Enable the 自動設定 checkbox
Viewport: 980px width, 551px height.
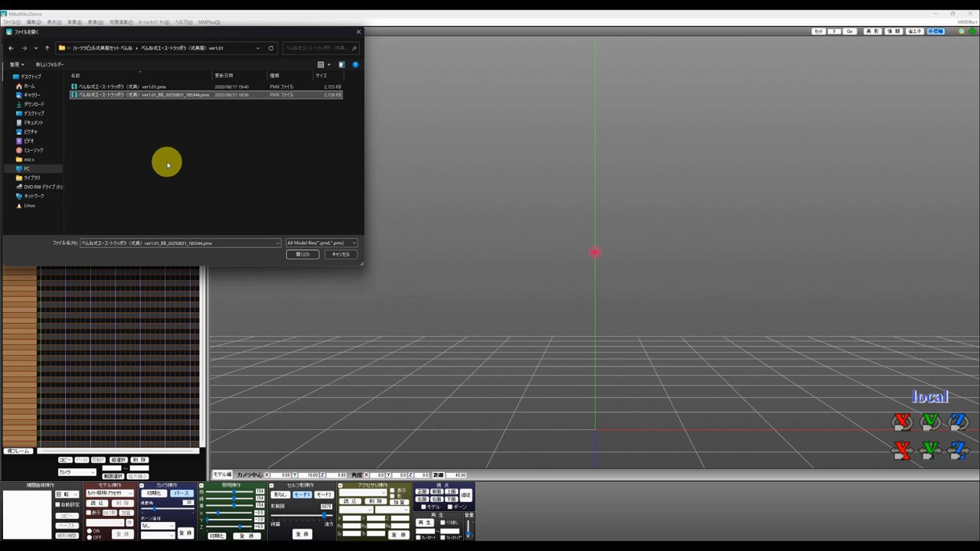click(59, 504)
